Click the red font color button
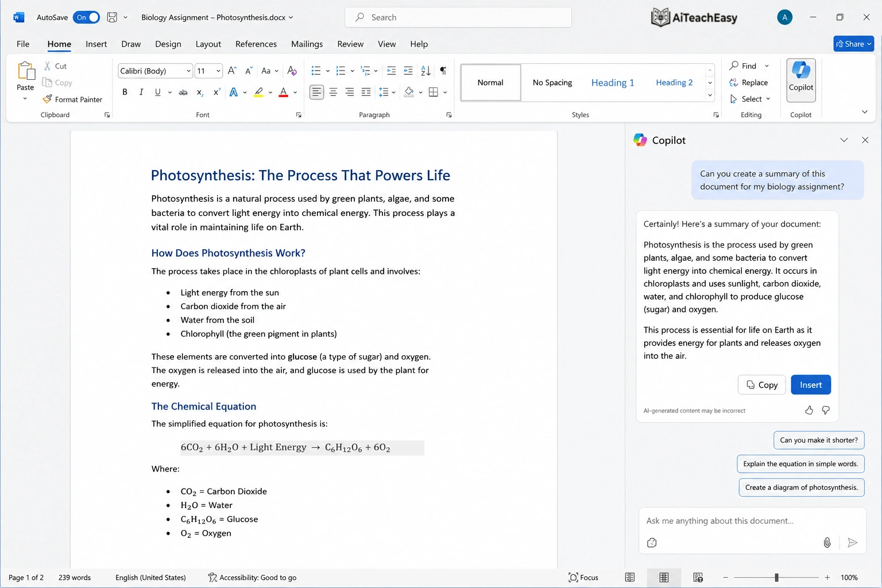Screen dimensions: 882x588 pyautogui.click(x=283, y=92)
